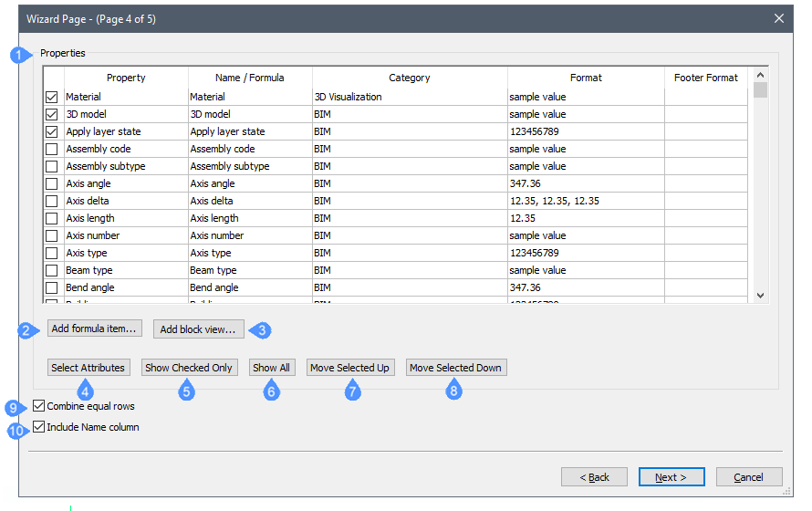Check the Axis type checkbox
The image size is (812, 511).
coord(51,253)
